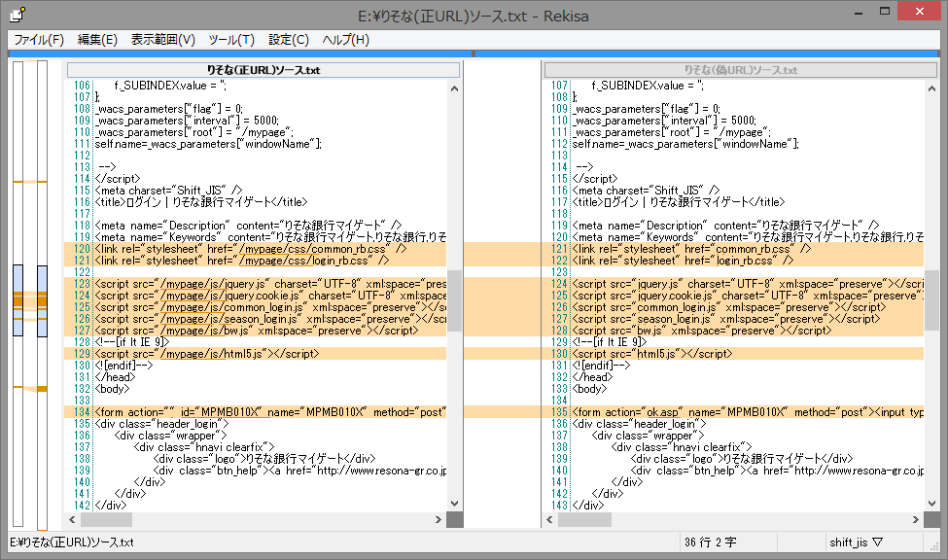Click left pane line 134 form action line
This screenshot has width=948, height=560.
[270, 412]
